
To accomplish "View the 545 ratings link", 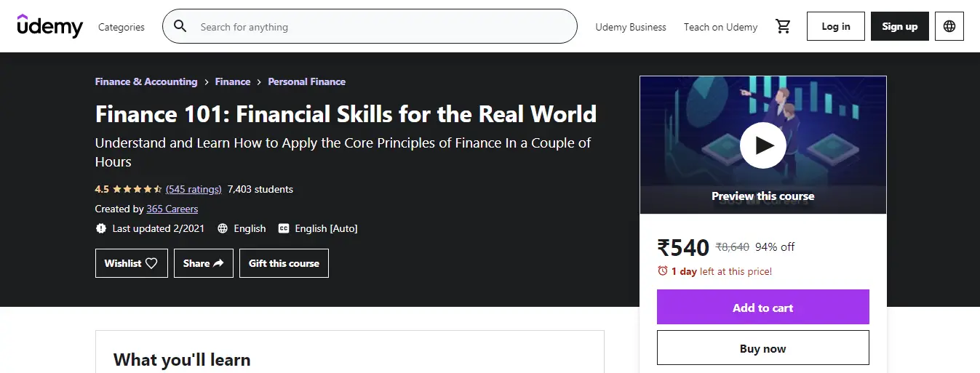I will [x=194, y=189].
